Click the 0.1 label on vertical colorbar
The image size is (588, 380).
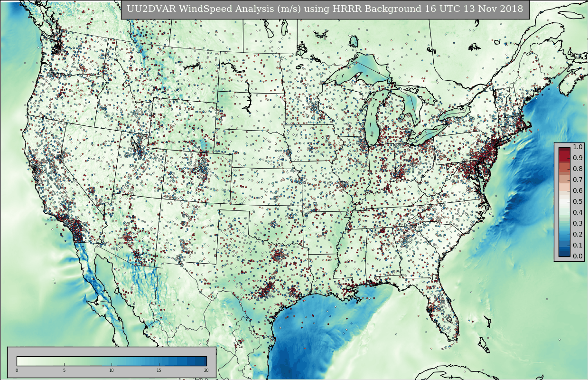[x=578, y=245]
